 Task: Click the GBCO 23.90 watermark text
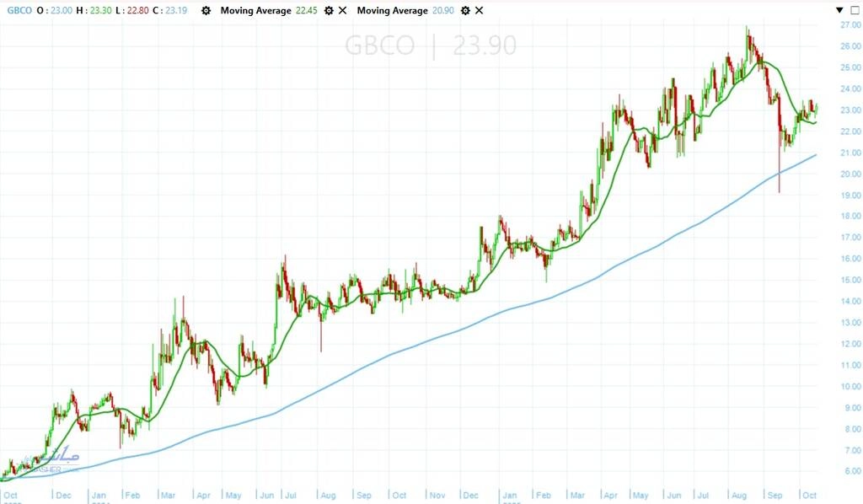pos(431,46)
